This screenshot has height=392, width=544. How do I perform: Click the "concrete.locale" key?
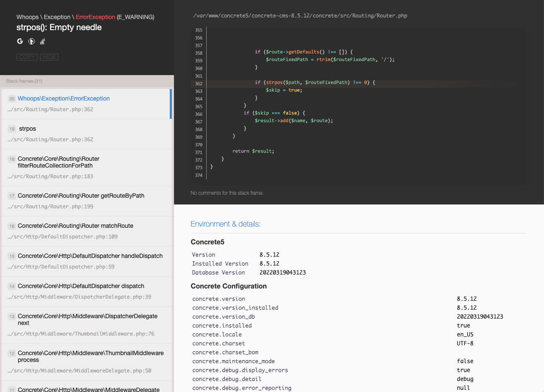[x=217, y=335]
